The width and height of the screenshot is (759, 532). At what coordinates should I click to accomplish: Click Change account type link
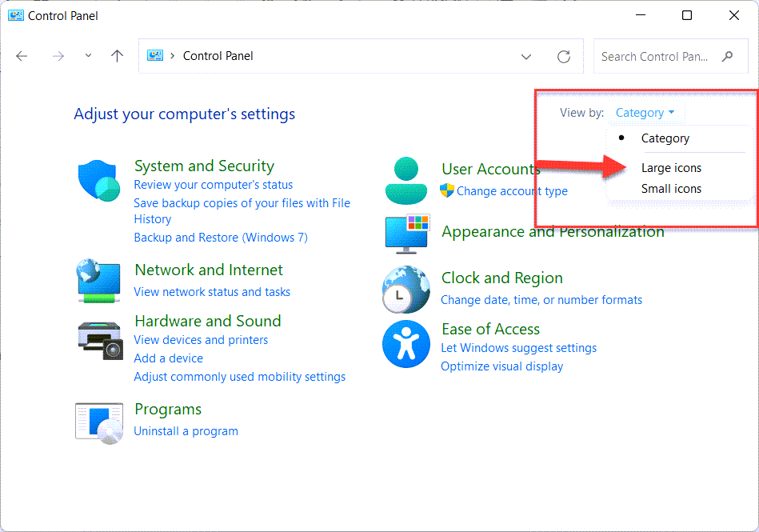(x=512, y=191)
